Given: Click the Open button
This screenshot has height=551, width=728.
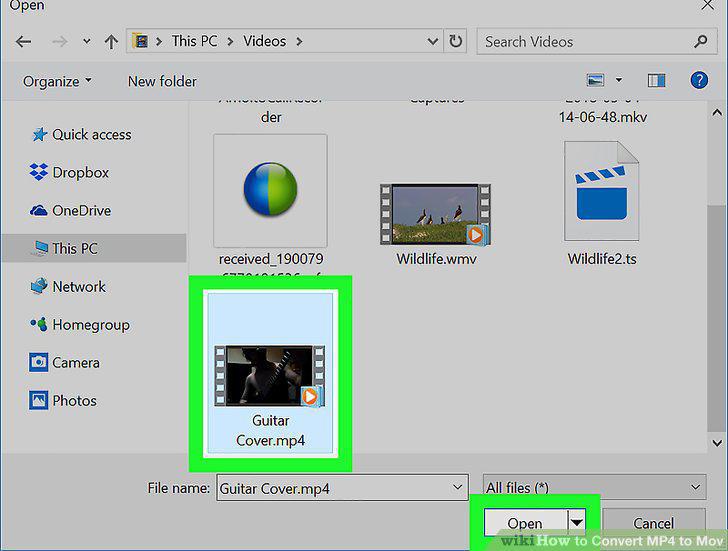Looking at the screenshot, I should click(x=526, y=523).
